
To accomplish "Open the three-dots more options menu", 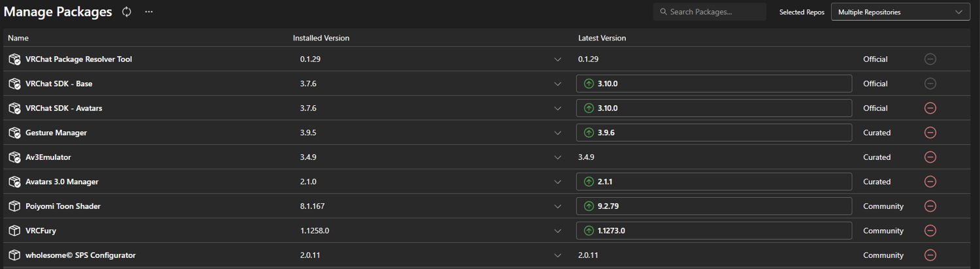I will 149,12.
